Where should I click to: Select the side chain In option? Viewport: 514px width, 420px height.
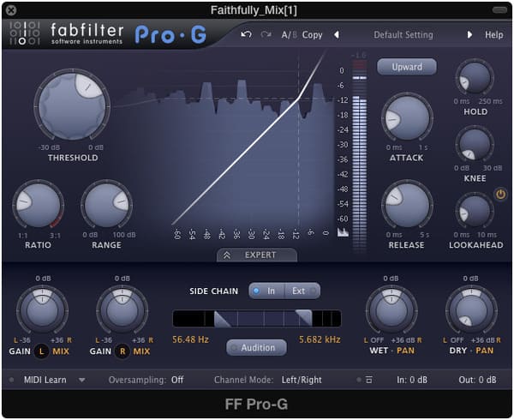tap(266, 291)
